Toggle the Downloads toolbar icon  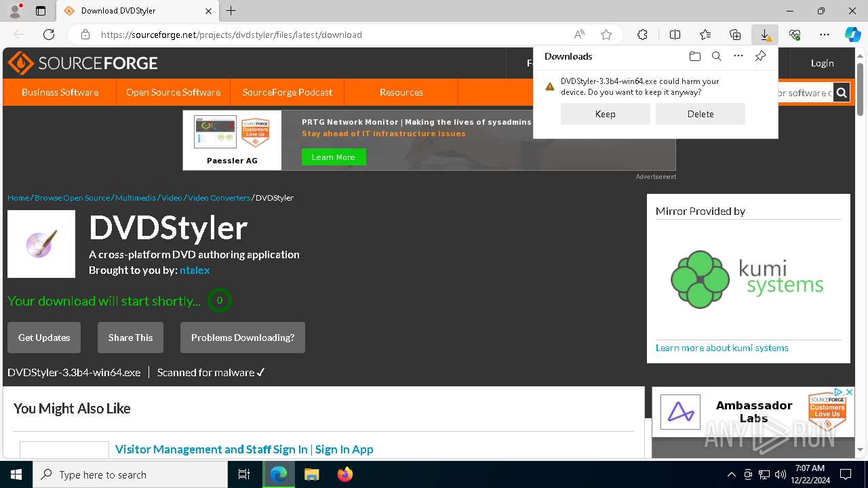click(x=765, y=35)
